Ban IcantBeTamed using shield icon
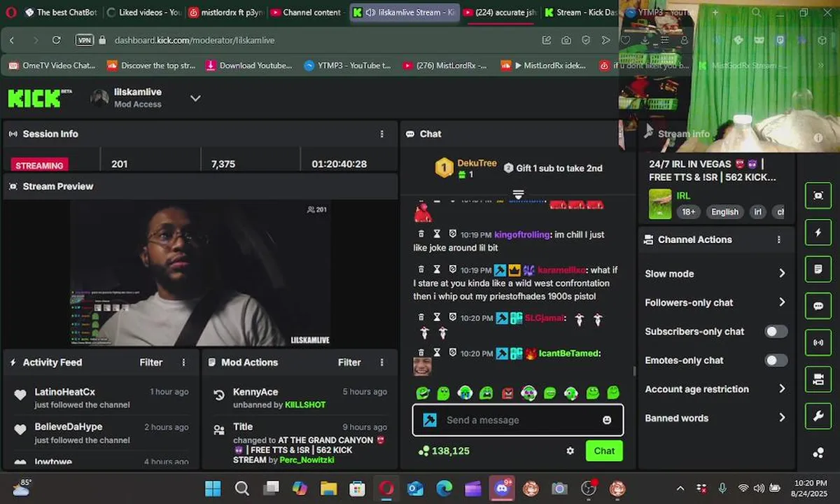The image size is (840, 504). pos(452,352)
